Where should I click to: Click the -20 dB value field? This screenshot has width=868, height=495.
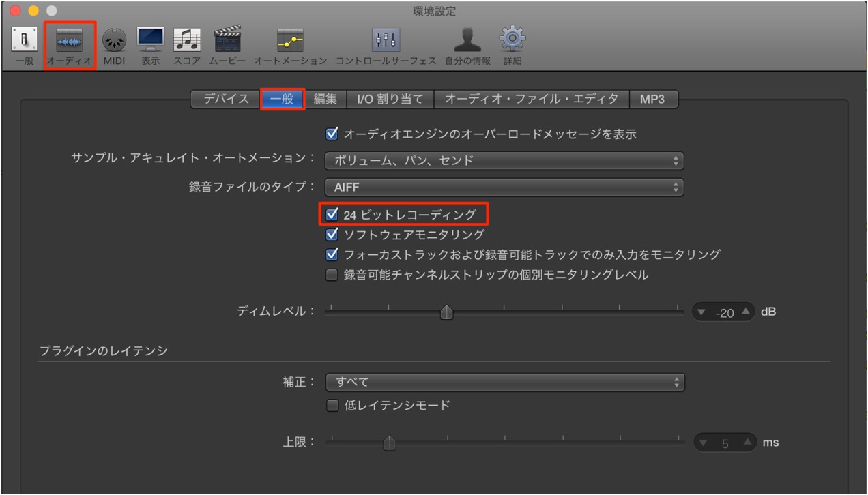point(725,312)
